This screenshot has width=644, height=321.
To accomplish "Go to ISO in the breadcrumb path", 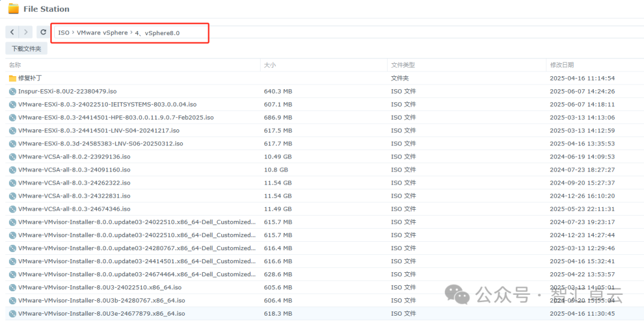I will 63,33.
